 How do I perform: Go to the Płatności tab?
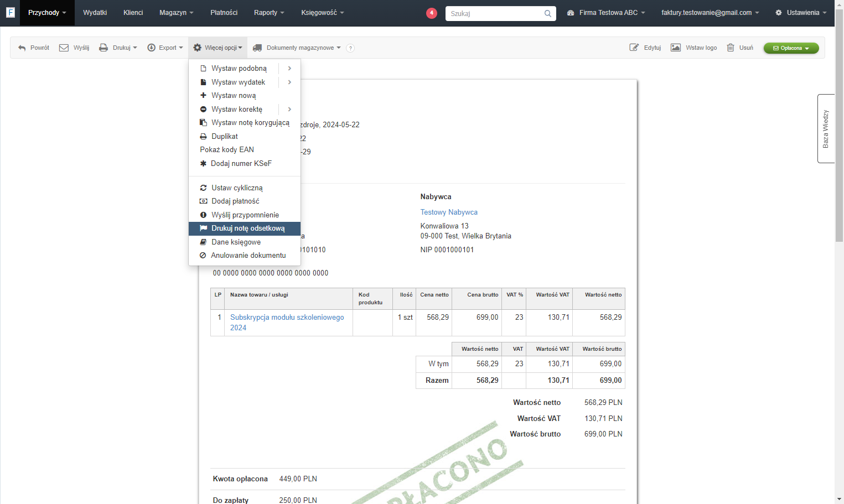(224, 13)
